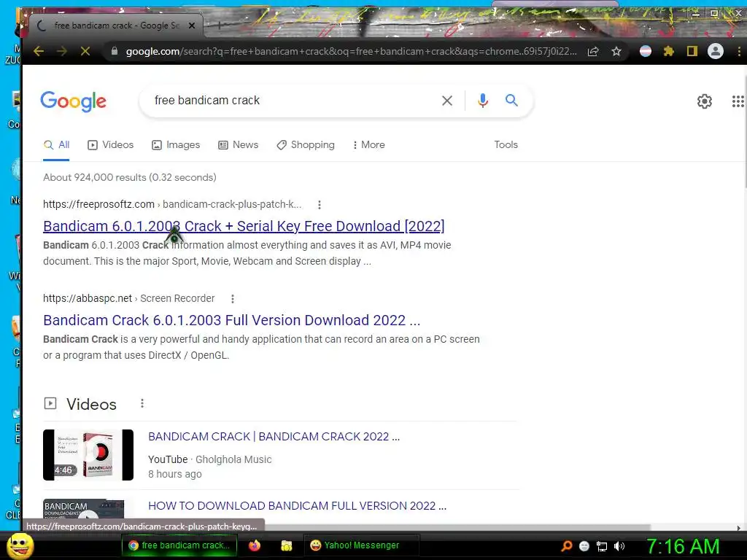
Task: Select the All results tab
Action: [56, 145]
